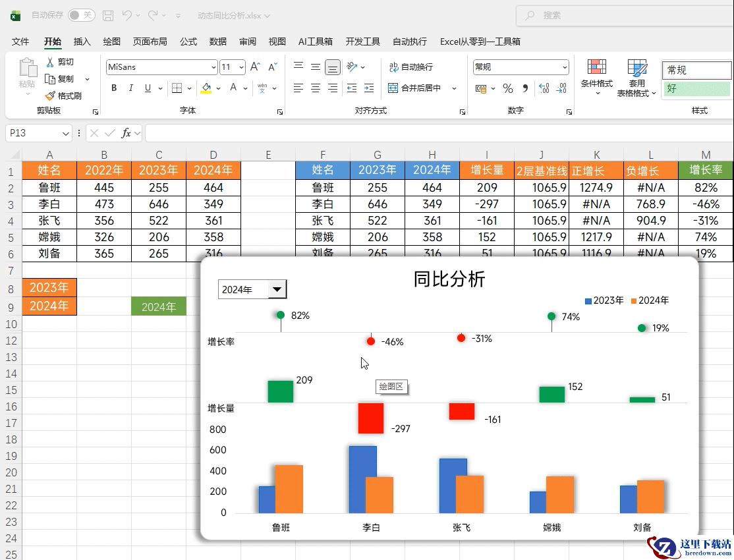Open the MiSans font name dropdown
The height and width of the screenshot is (560, 734).
(x=213, y=67)
